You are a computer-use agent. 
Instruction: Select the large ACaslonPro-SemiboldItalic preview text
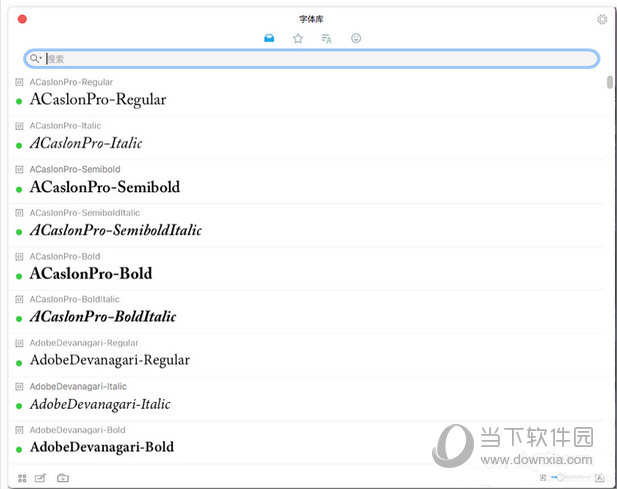[116, 230]
